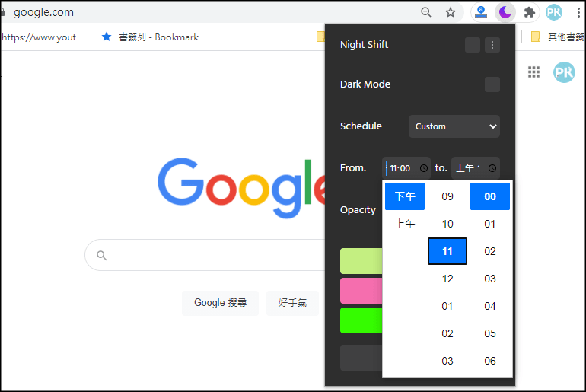Image resolution: width=586 pixels, height=392 pixels.
Task: Select minute 06 in the minute column
Action: pyautogui.click(x=490, y=361)
